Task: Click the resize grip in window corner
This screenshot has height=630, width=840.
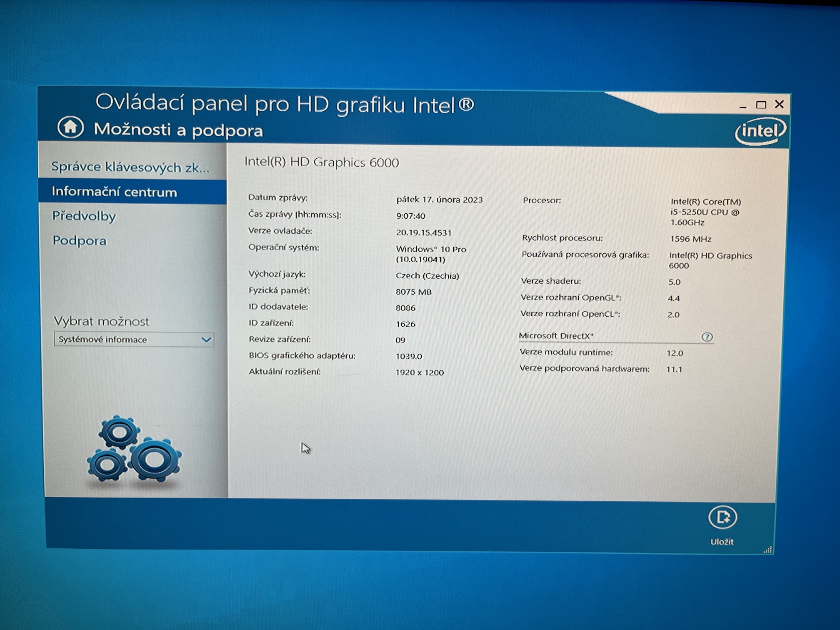Action: click(x=768, y=550)
